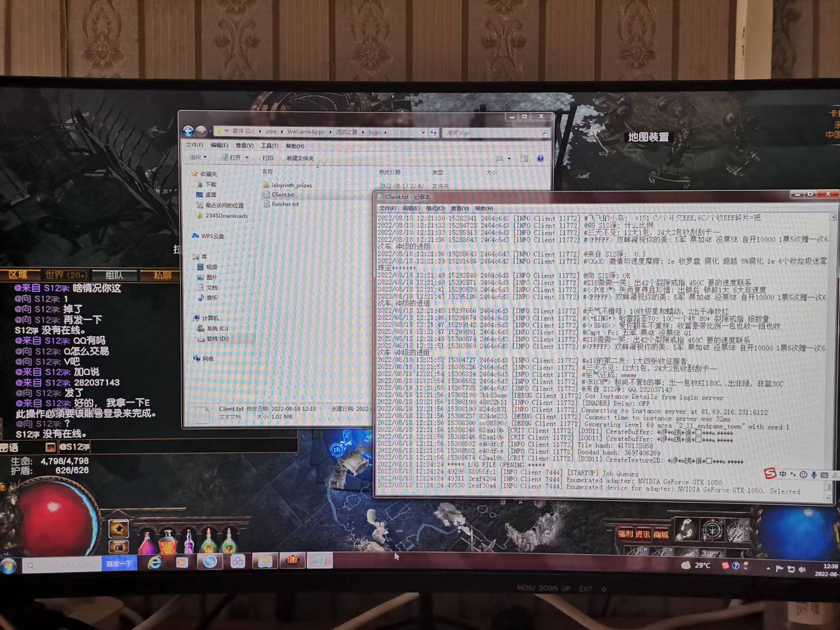Click the purple slim flask
This screenshot has height=630, width=840.
click(x=189, y=541)
